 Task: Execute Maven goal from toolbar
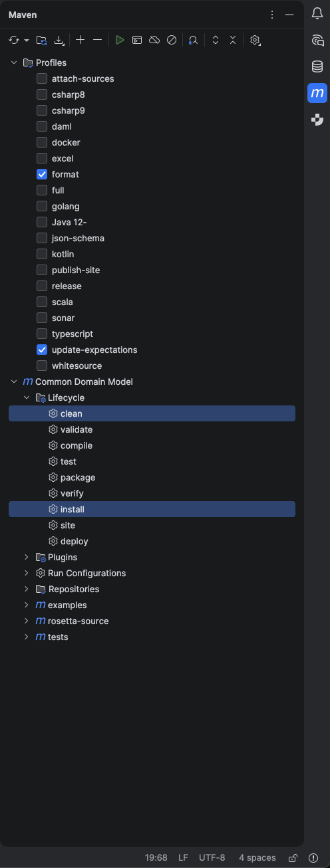137,41
